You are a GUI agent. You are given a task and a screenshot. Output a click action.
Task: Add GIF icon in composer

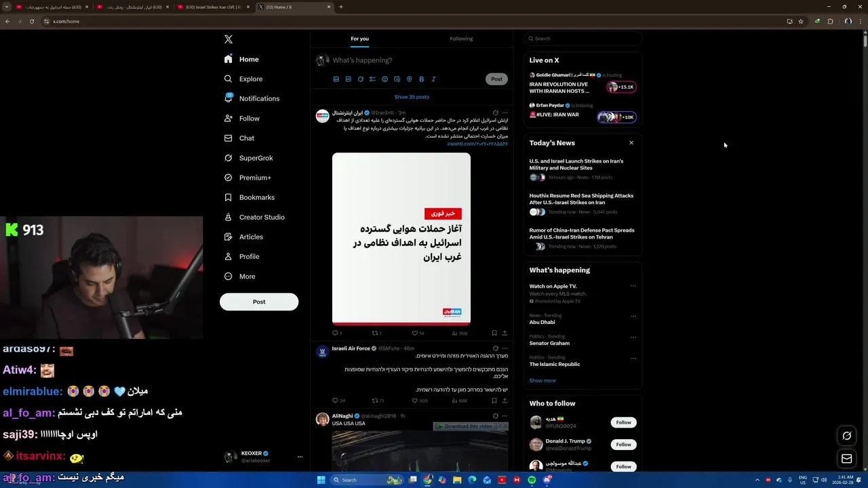pos(348,79)
